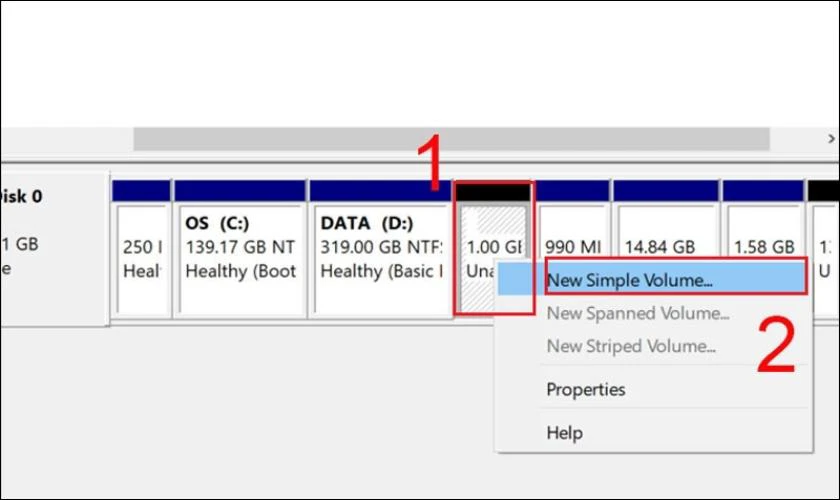Click the Disk 0 label panel
The width and height of the screenshot is (840, 500).
[x=54, y=249]
